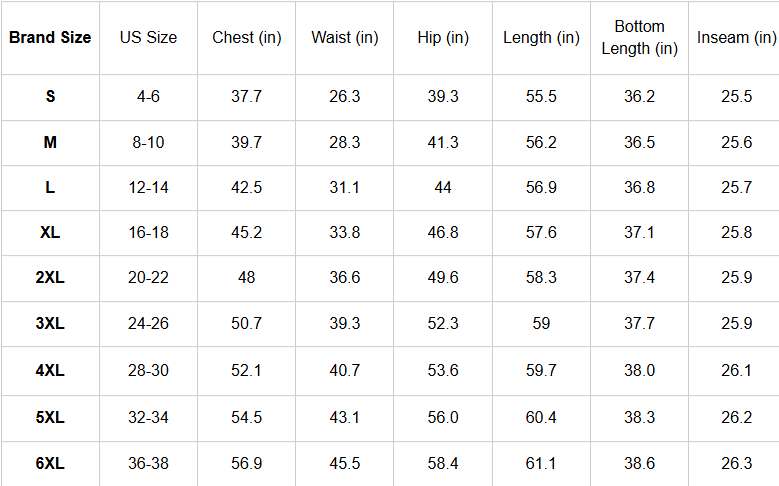Select inseam value 26.2 in 5XL row

click(x=736, y=417)
